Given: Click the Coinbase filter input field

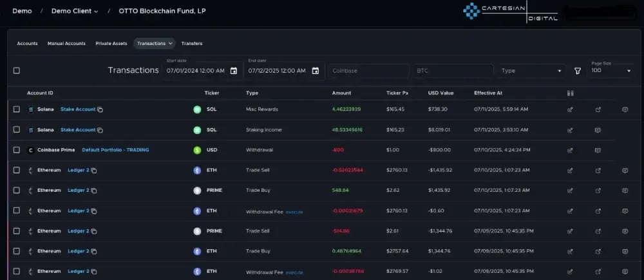Looking at the screenshot, I should [x=368, y=71].
